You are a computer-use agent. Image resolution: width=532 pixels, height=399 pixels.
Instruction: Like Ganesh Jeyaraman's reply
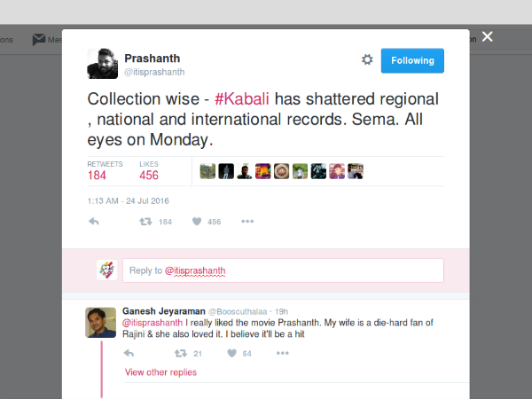point(231,353)
